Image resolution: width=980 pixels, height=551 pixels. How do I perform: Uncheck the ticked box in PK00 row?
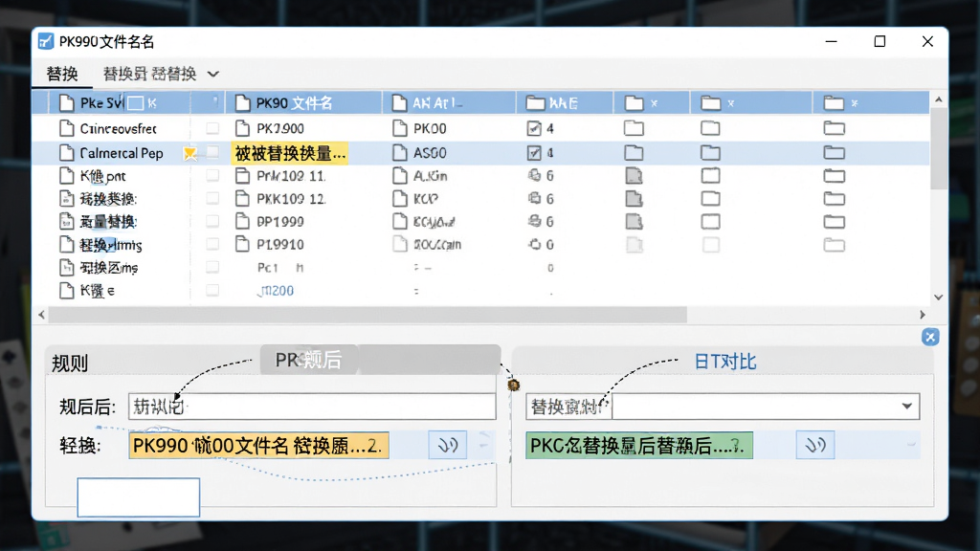(534, 129)
